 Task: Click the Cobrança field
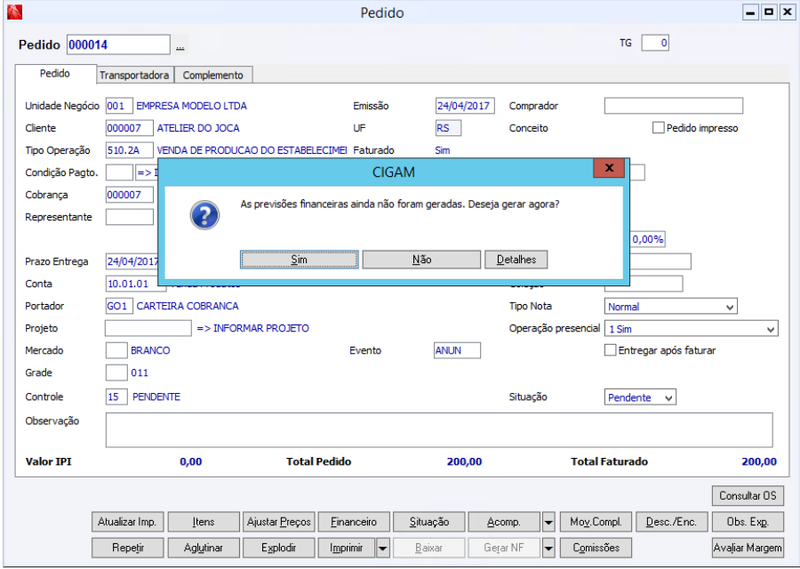pos(130,195)
